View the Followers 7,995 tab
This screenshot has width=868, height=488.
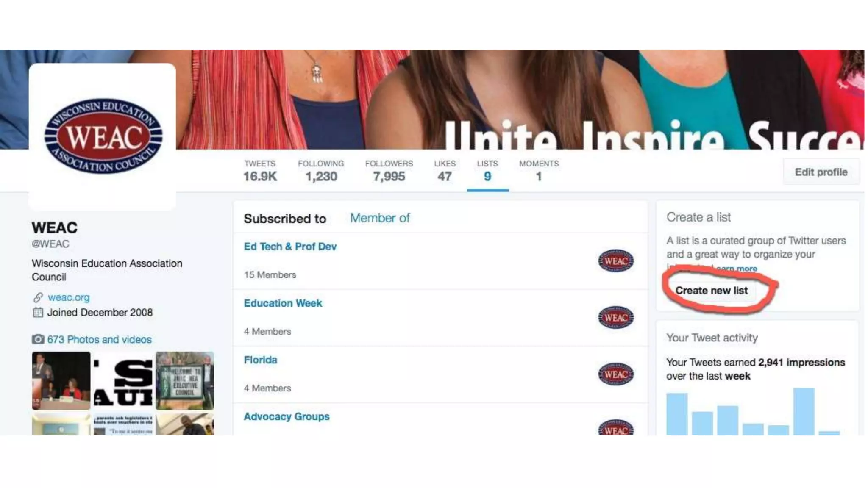pyautogui.click(x=389, y=171)
